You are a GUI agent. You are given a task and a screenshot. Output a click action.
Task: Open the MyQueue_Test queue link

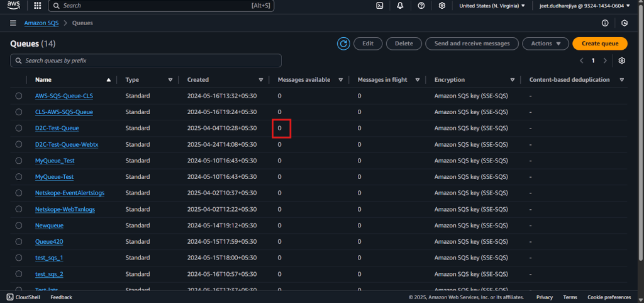click(55, 161)
